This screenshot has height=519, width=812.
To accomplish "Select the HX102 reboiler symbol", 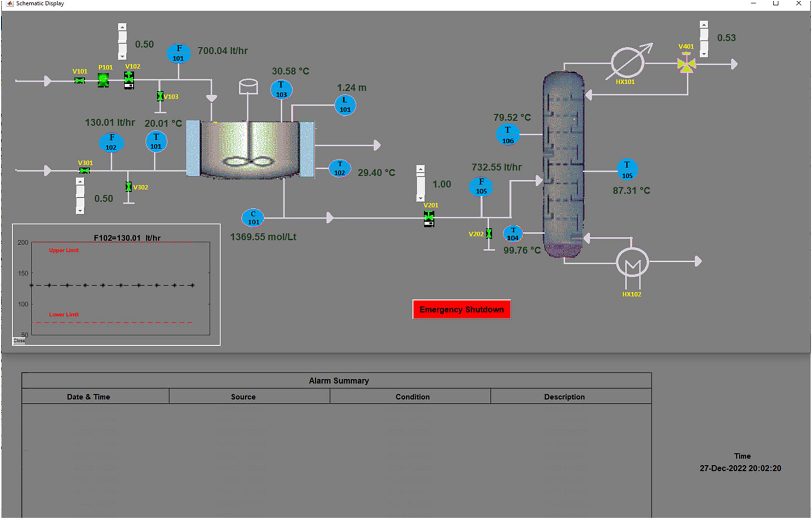I will (x=633, y=262).
